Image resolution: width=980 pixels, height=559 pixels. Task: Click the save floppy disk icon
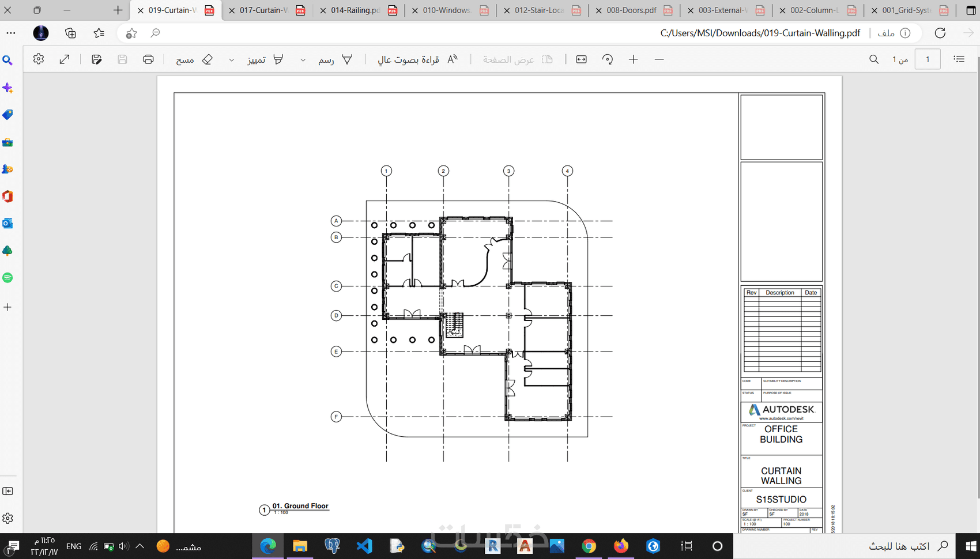(x=122, y=59)
